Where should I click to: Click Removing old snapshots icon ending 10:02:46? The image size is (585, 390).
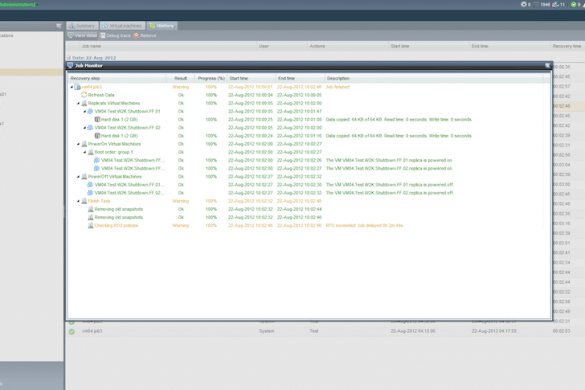[91, 217]
